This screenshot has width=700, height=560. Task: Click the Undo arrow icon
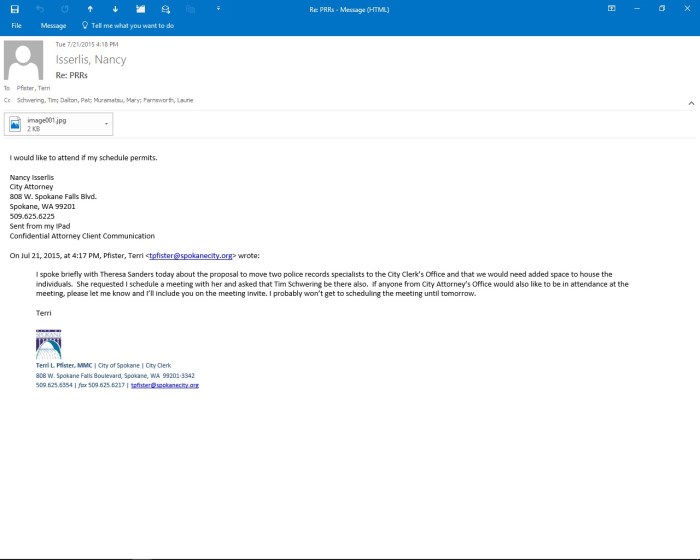(40, 8)
